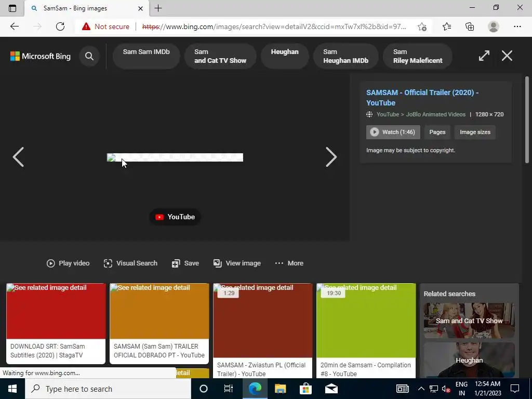Click the Watch (1:46) button
The width and height of the screenshot is (532, 399).
(x=393, y=132)
